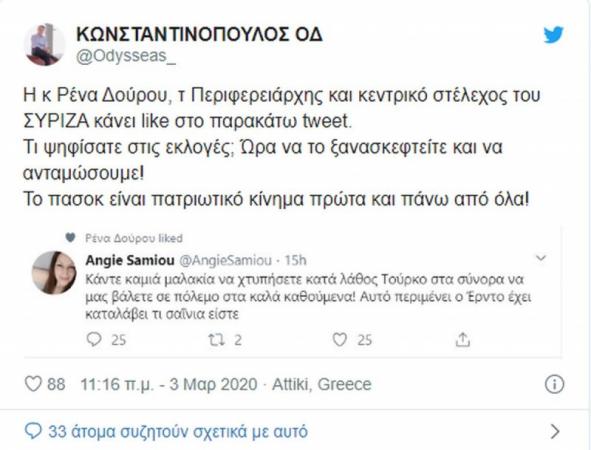The height and width of the screenshot is (450, 591).
Task: Open Angie Samiou's profile avatar
Action: 54,272
